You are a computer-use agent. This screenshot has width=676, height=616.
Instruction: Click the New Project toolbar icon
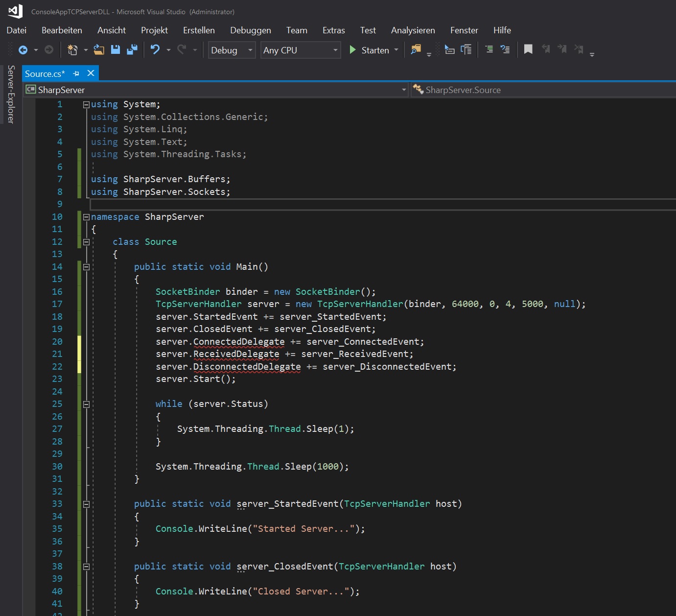click(x=72, y=50)
